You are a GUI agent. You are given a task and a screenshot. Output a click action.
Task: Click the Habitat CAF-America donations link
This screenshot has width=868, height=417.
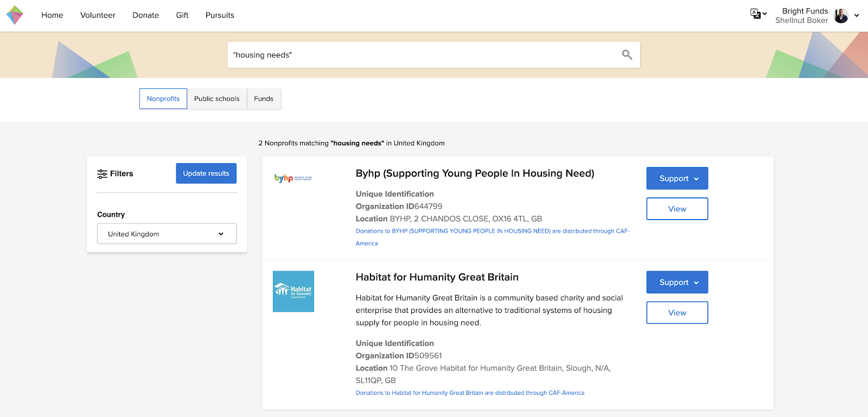470,393
